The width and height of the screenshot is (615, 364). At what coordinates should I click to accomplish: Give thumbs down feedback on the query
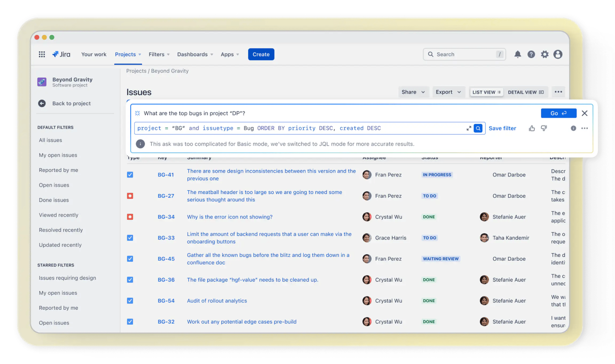coord(544,128)
